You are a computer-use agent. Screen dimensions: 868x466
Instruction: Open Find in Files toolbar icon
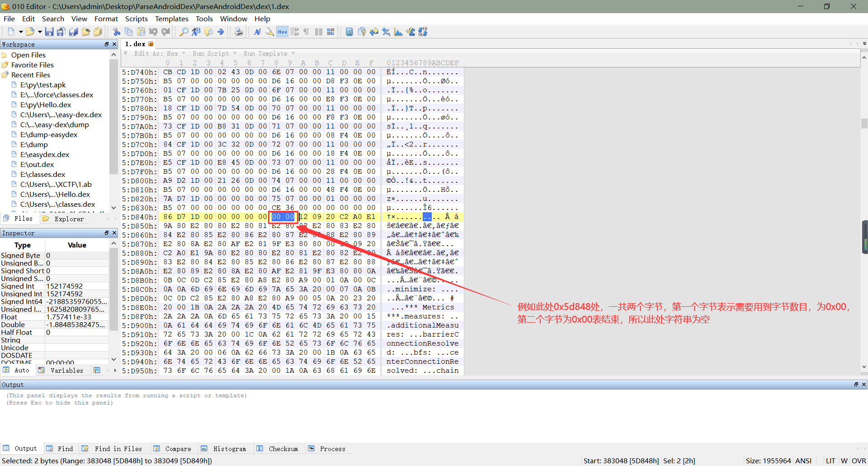point(208,32)
